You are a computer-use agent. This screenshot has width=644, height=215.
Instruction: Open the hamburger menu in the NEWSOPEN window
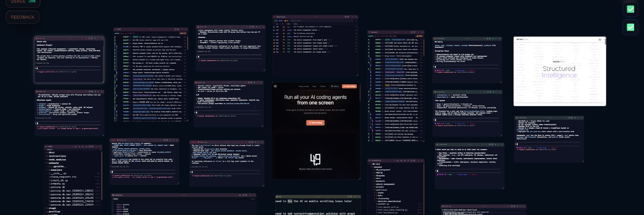tap(600, 40)
